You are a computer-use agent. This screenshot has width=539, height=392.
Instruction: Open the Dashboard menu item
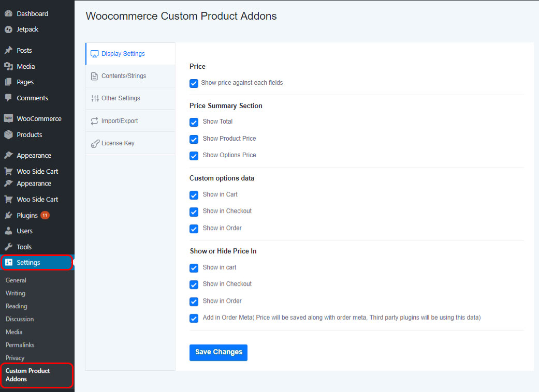[37, 14]
